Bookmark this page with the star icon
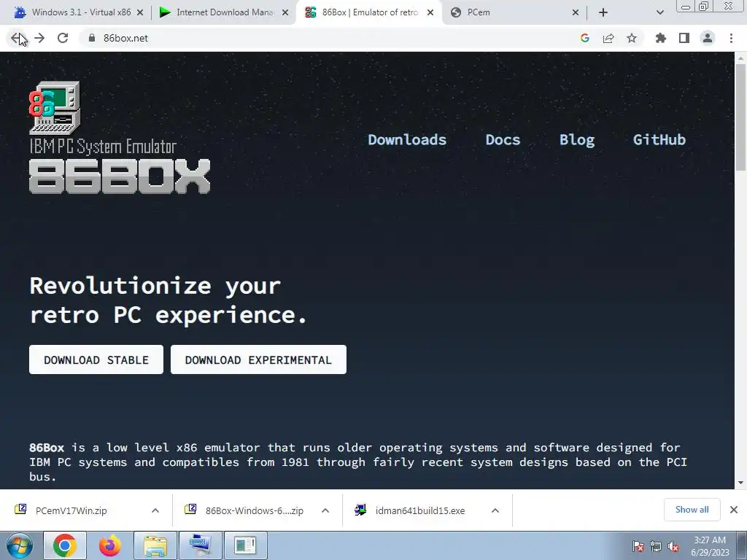Image resolution: width=747 pixels, height=560 pixels. [x=632, y=38]
